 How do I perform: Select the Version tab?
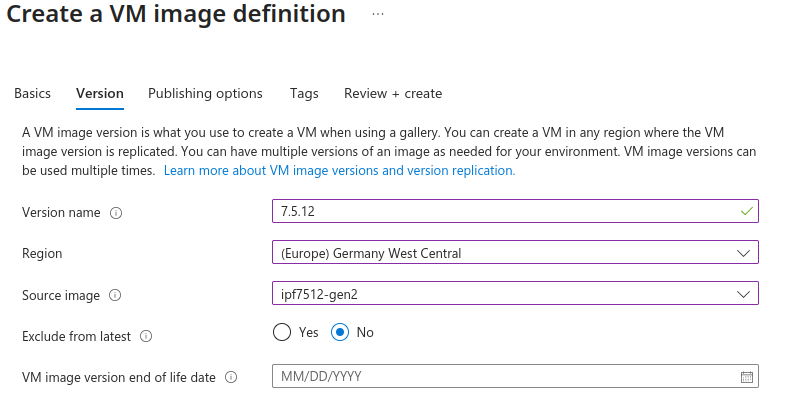(x=100, y=93)
